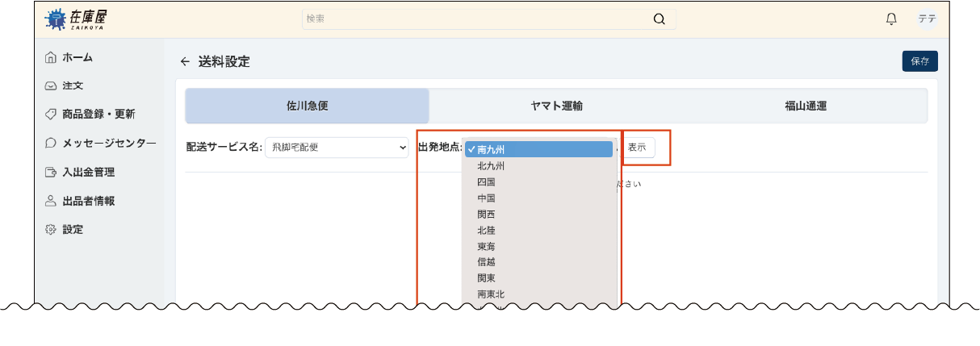Open the テテ user avatar menu
The image size is (980, 346).
(927, 19)
